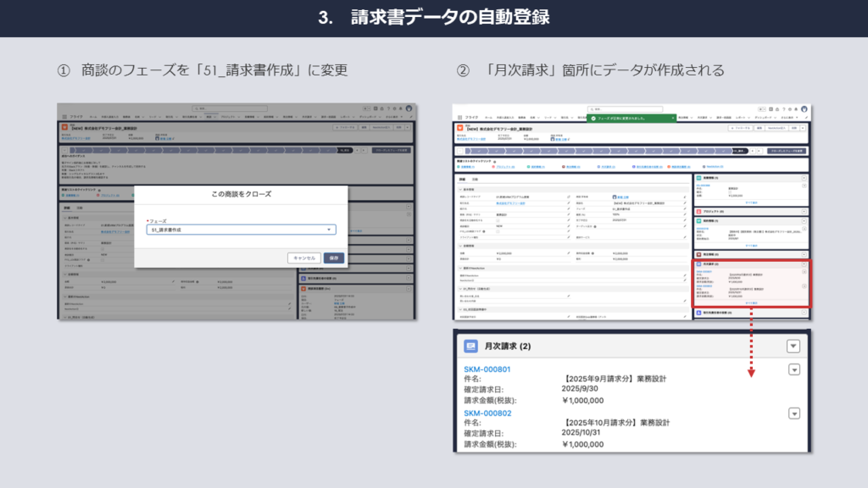Switch to the 活動 tab in right screenshot
The height and width of the screenshot is (488, 868).
click(x=475, y=180)
